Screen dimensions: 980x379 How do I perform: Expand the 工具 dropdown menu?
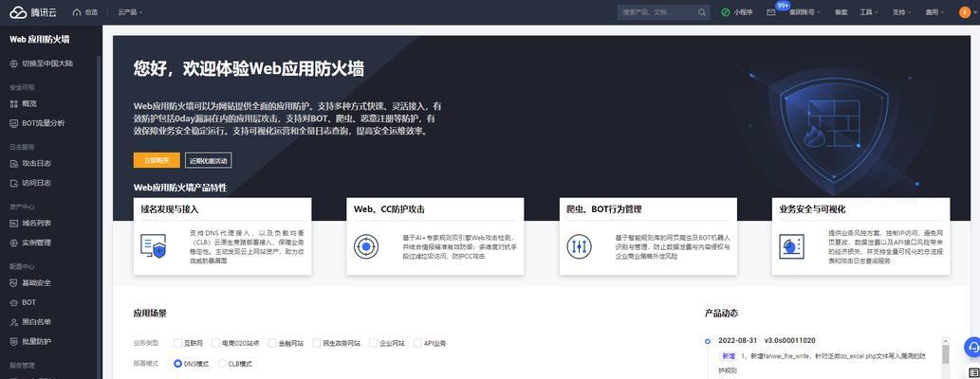tap(869, 12)
